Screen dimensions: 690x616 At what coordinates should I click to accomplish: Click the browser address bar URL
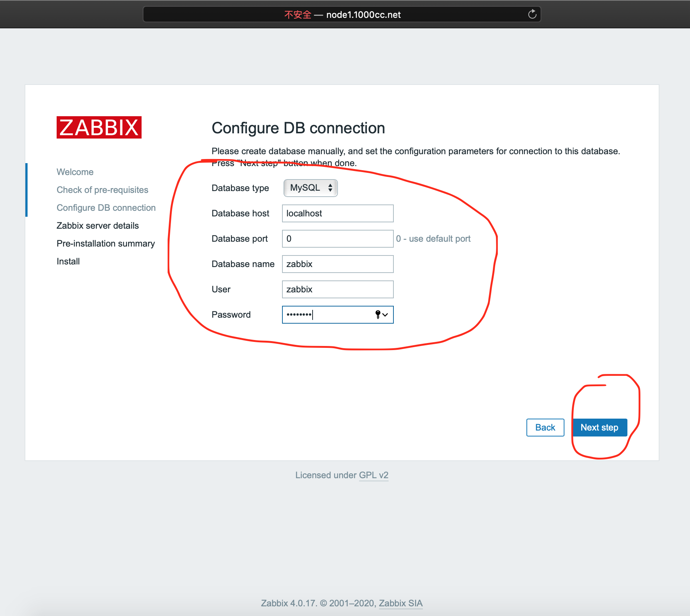[363, 15]
